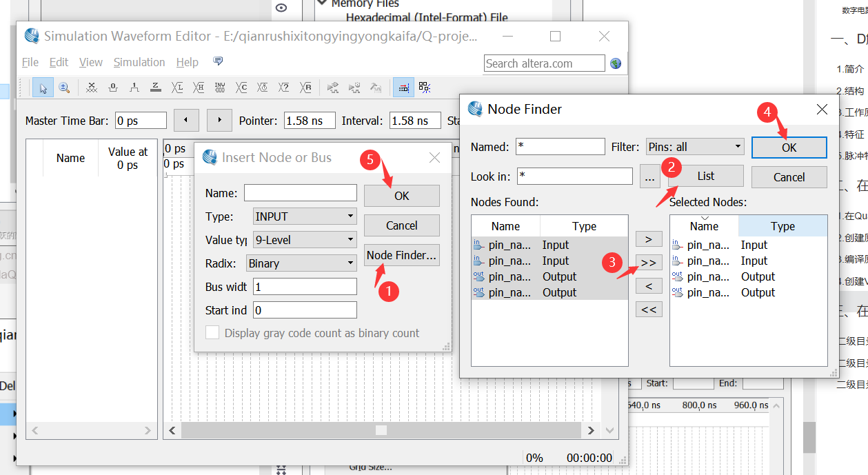Click the Pointer value field

pyautogui.click(x=310, y=121)
